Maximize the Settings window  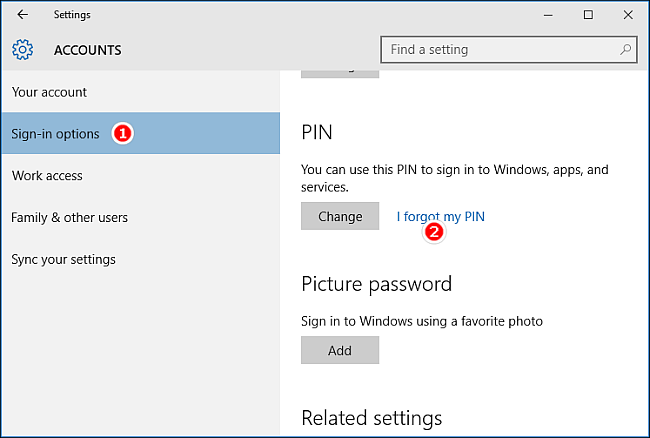coord(588,15)
